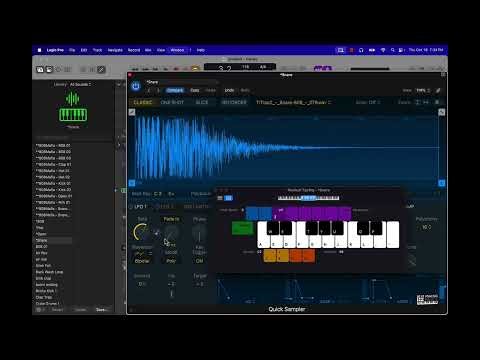Select the sample end marker handle
Viewport: 480px width, 360px height.
(x=442, y=183)
